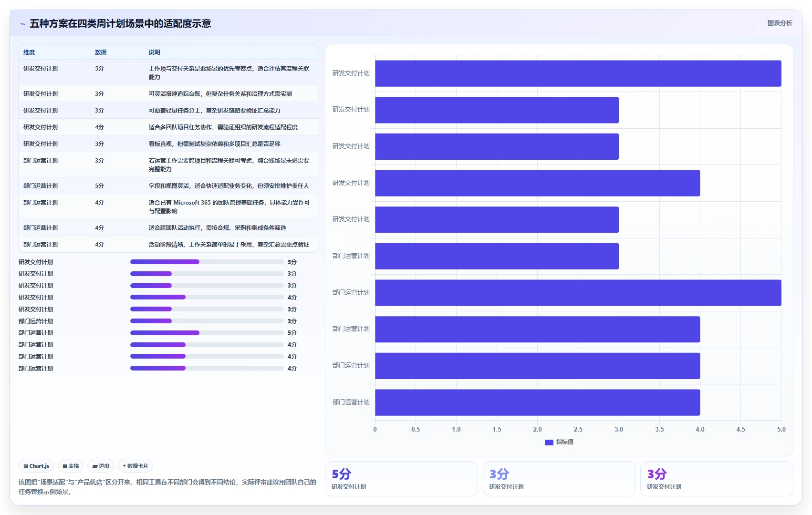Click the 数据卡片 tag
Viewport: 812px width, 515px height.
(135, 466)
